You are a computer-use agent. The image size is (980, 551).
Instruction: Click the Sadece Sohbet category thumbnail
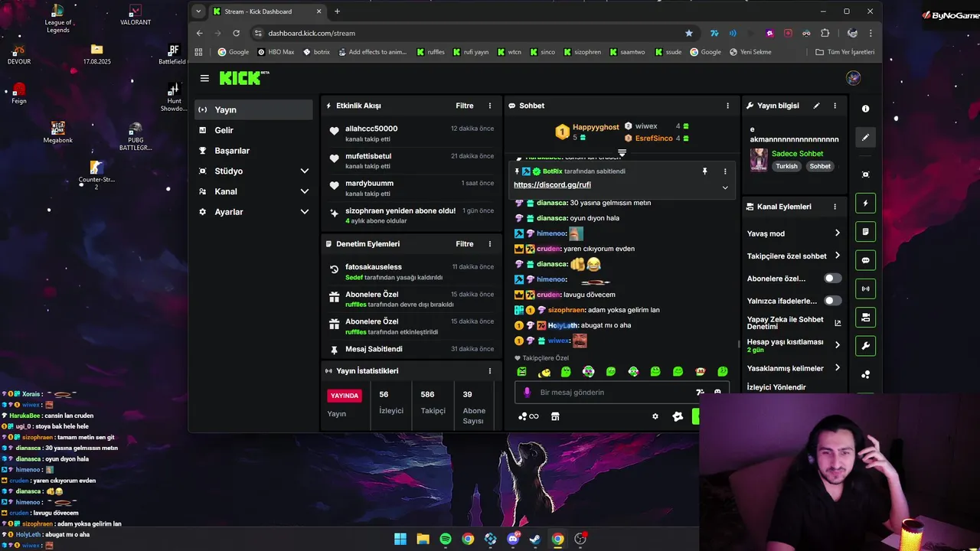coord(759,159)
